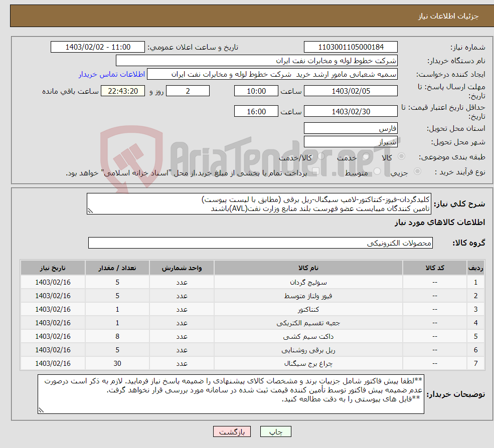Select the داکت سیم کشی item name
This screenshot has height=448, width=494.
[x=308, y=337]
